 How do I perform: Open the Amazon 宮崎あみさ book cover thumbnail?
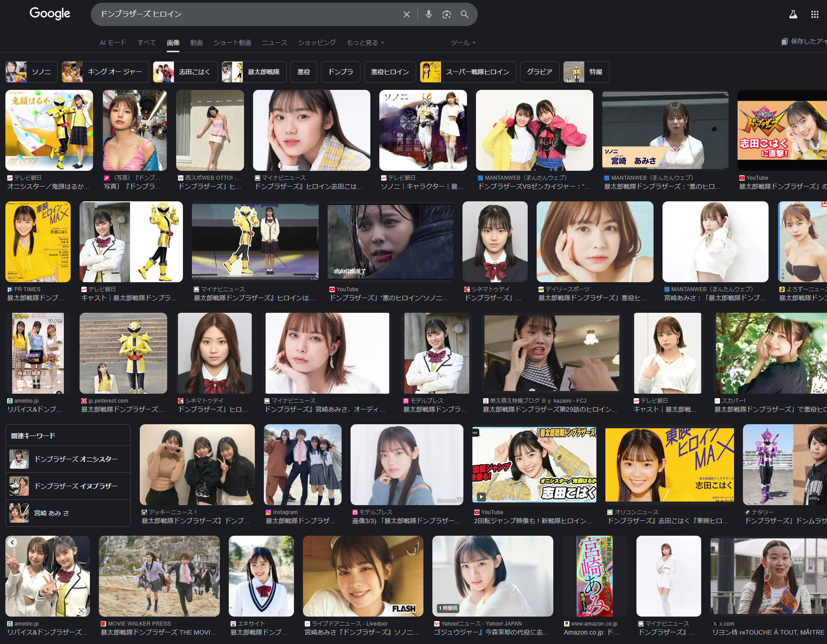594,576
